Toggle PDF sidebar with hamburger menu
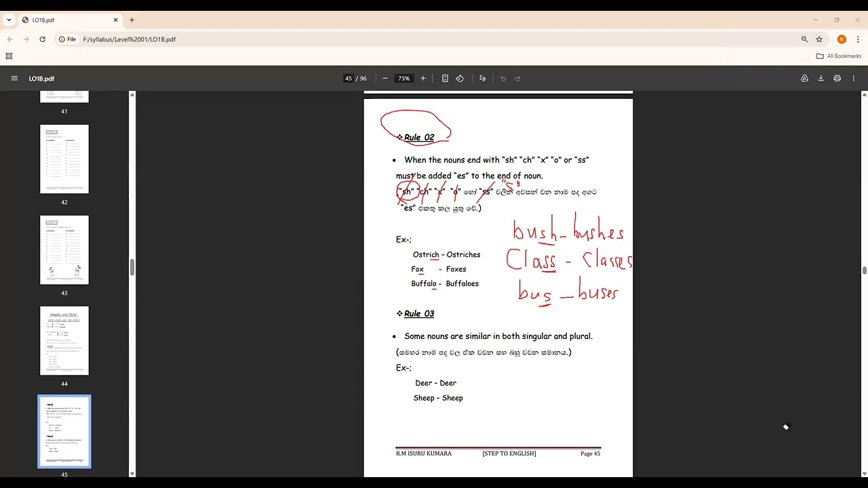Screen dimensions: 868x488 (x=14, y=79)
